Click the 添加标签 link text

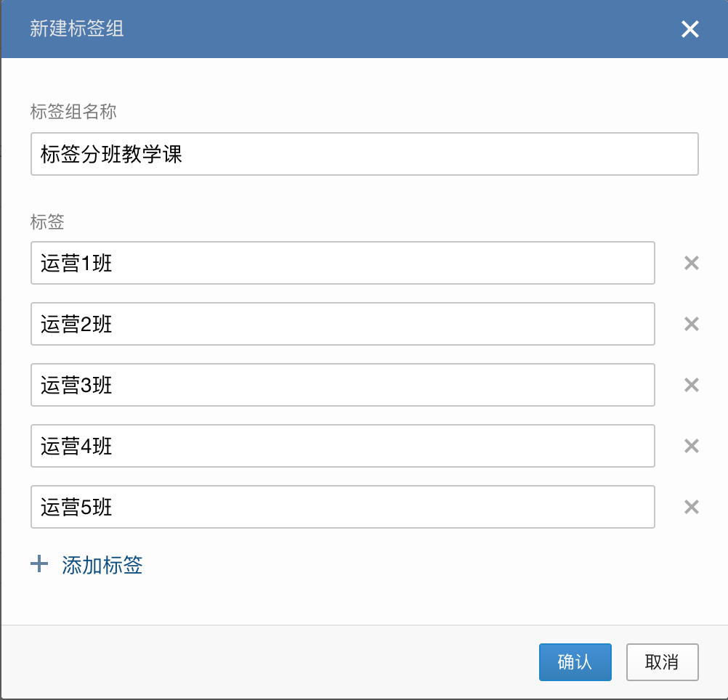pyautogui.click(x=102, y=565)
